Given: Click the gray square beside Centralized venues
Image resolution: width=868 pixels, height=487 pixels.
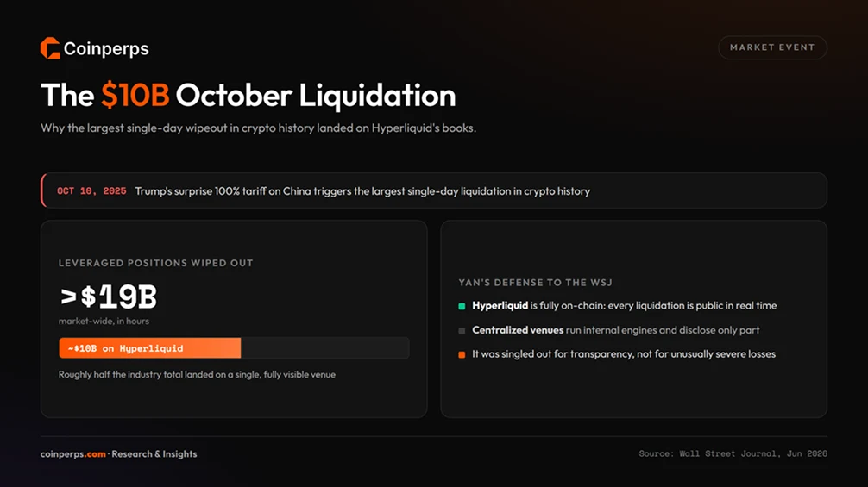Looking at the screenshot, I should tap(462, 331).
